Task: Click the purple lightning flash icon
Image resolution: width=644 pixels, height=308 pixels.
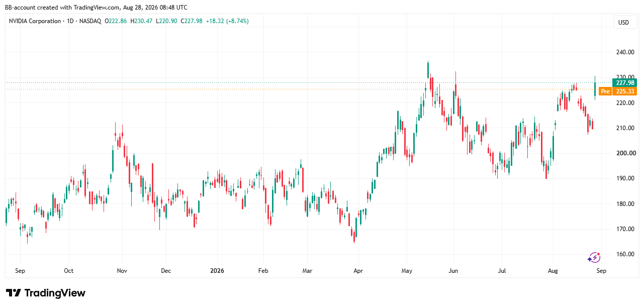Action: click(x=594, y=258)
